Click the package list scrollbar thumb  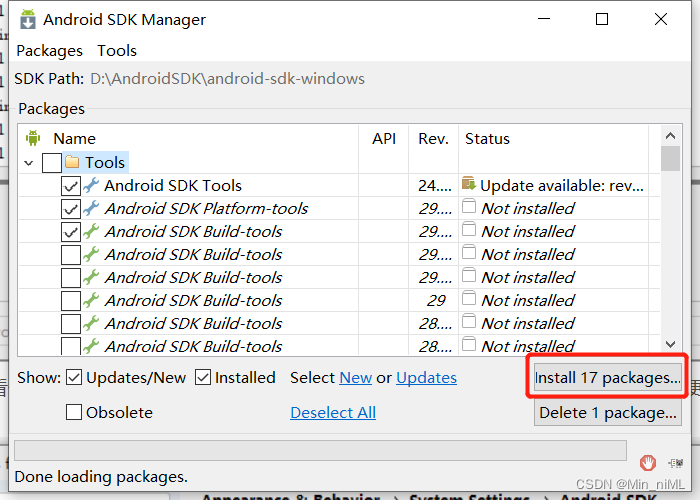670,158
